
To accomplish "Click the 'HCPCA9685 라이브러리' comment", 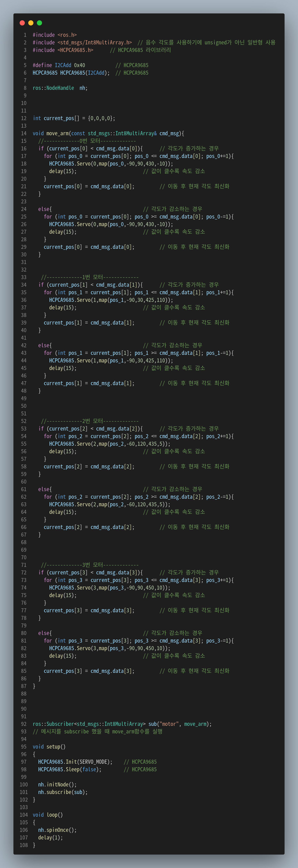I will tap(140, 50).
